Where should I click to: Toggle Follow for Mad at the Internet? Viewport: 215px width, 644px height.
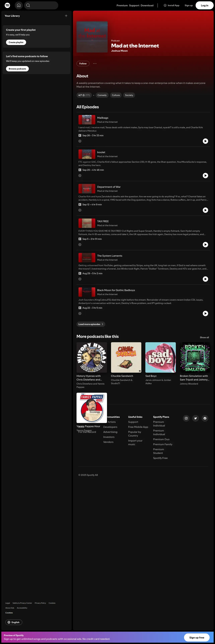point(83,64)
